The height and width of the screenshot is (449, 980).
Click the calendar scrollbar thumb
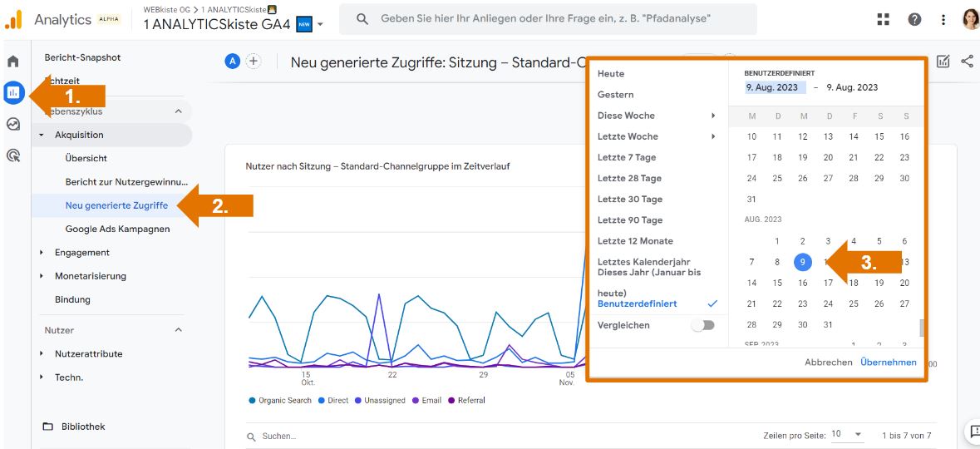coord(920,328)
